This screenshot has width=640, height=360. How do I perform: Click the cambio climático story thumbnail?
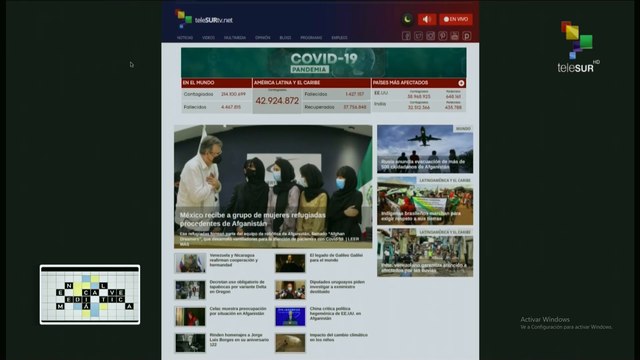point(290,343)
